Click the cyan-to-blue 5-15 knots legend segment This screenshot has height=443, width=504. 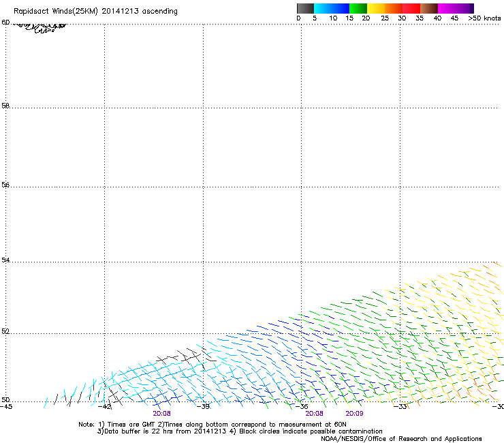pyautogui.click(x=332, y=8)
